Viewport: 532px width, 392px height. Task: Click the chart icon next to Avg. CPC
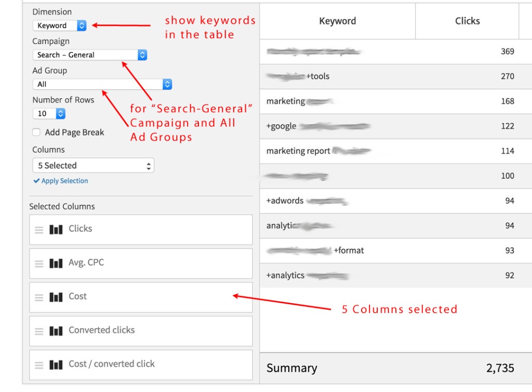[x=56, y=263]
